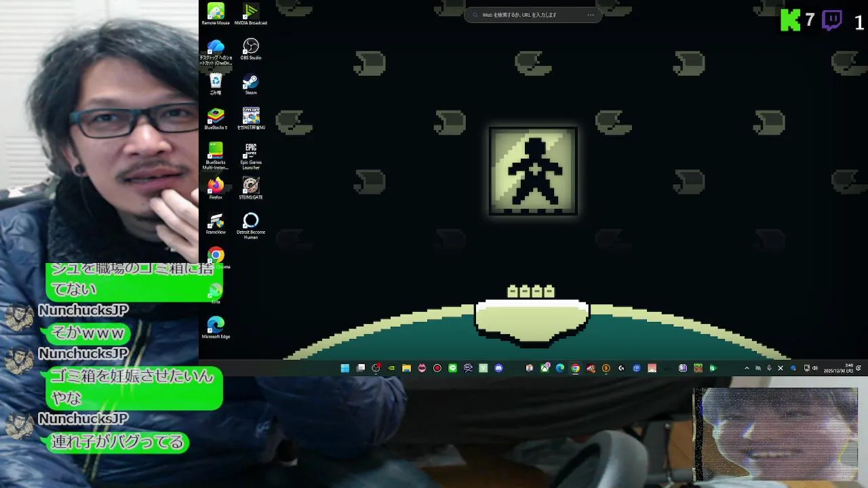Click the red record-circle taskbar icon
Viewport: 868px width, 488px height.
437,368
